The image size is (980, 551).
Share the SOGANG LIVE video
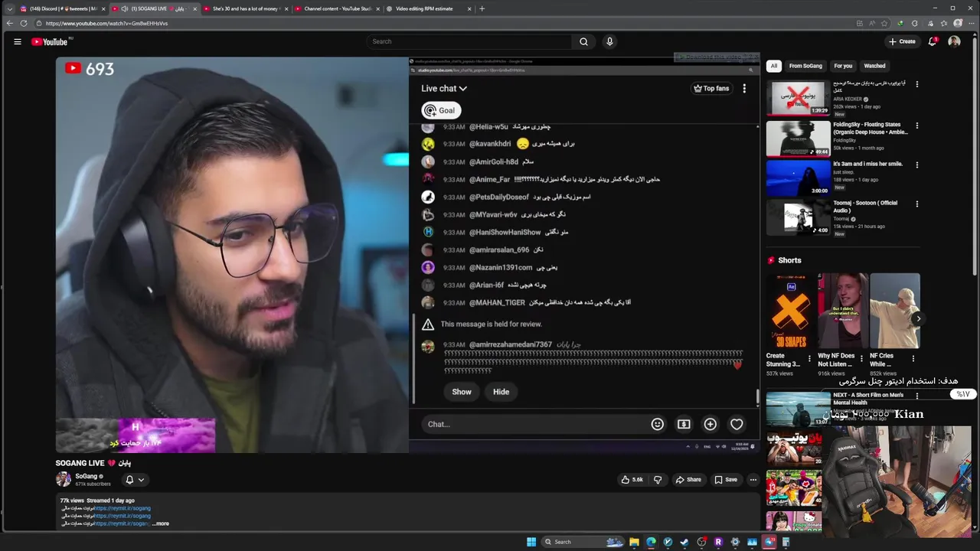click(688, 480)
